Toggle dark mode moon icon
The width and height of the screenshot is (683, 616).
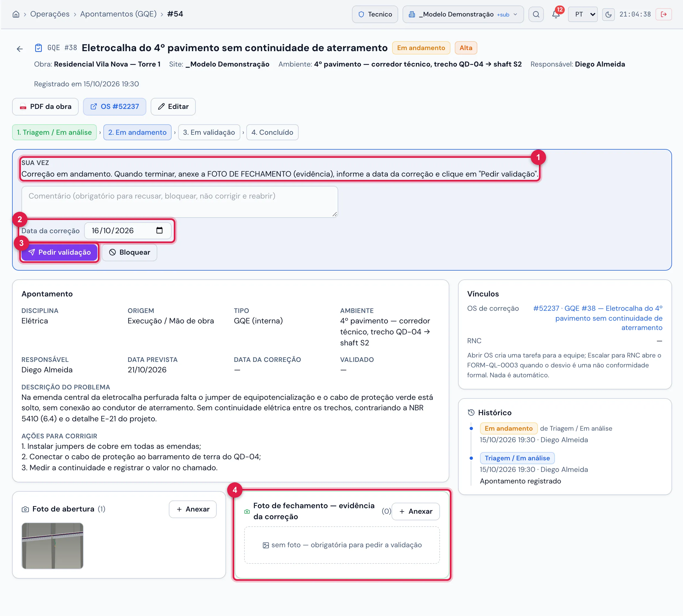pyautogui.click(x=608, y=14)
